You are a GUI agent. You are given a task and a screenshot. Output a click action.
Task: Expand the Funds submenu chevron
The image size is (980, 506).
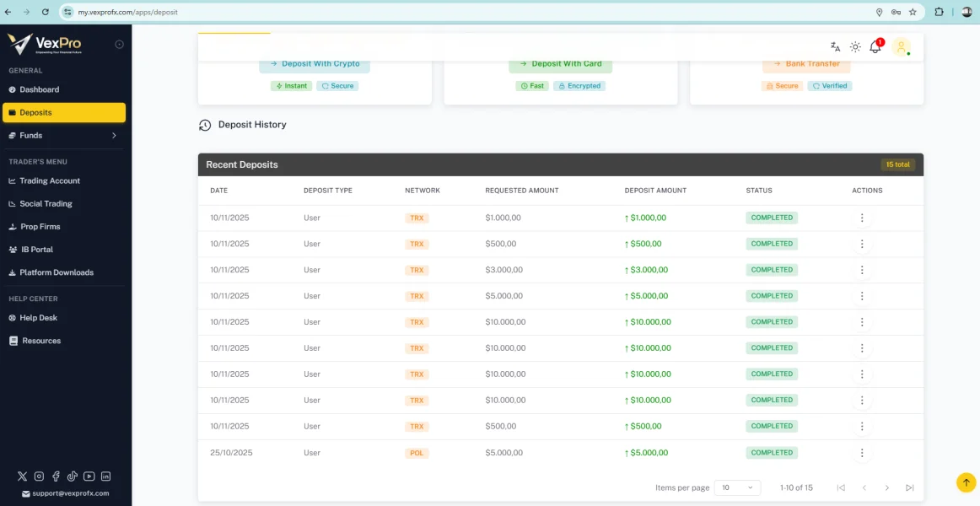114,136
